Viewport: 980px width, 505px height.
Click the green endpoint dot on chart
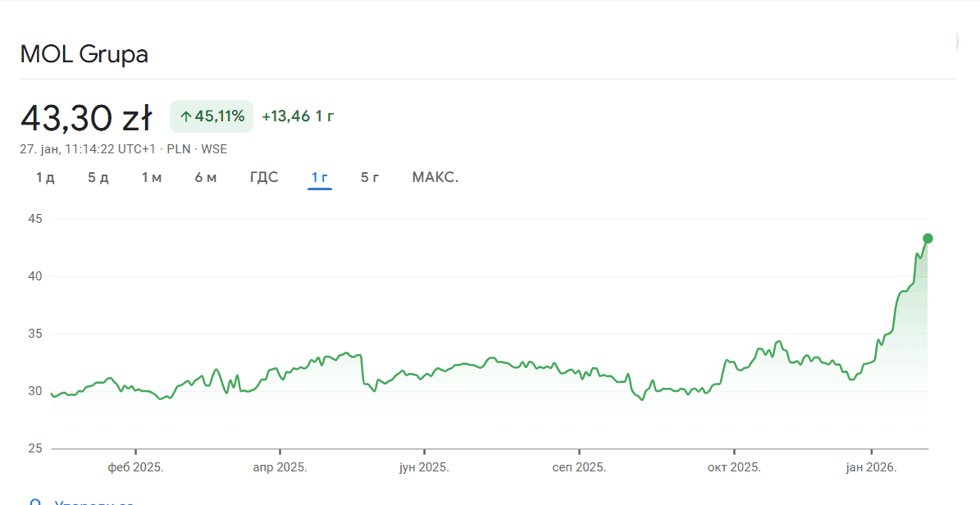pyautogui.click(x=928, y=239)
